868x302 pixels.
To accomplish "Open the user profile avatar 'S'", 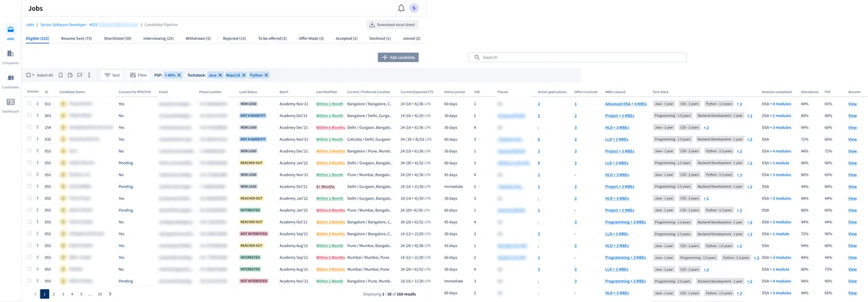I will 414,8.
